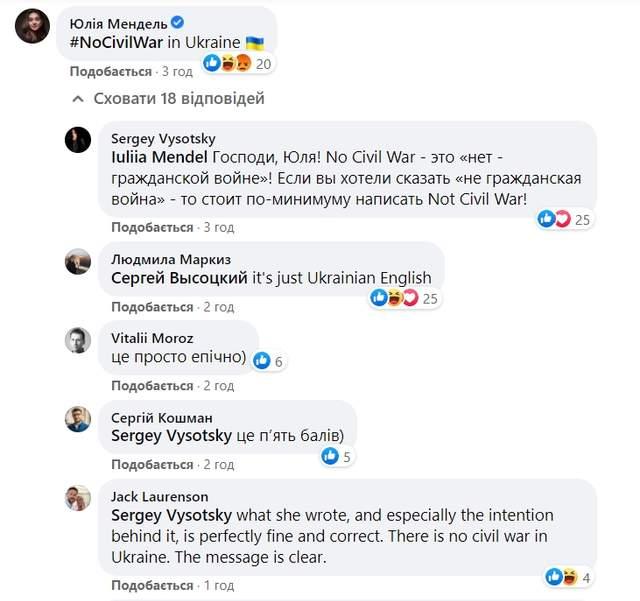Click Vitalii Moroz's profile avatar
Viewport: 640px width, 601px height.
point(79,341)
